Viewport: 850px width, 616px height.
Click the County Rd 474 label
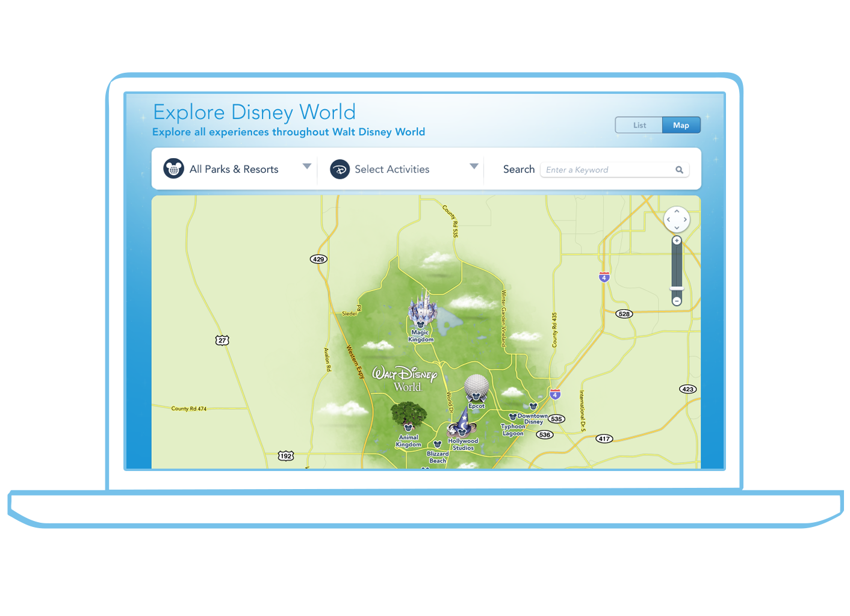point(189,408)
